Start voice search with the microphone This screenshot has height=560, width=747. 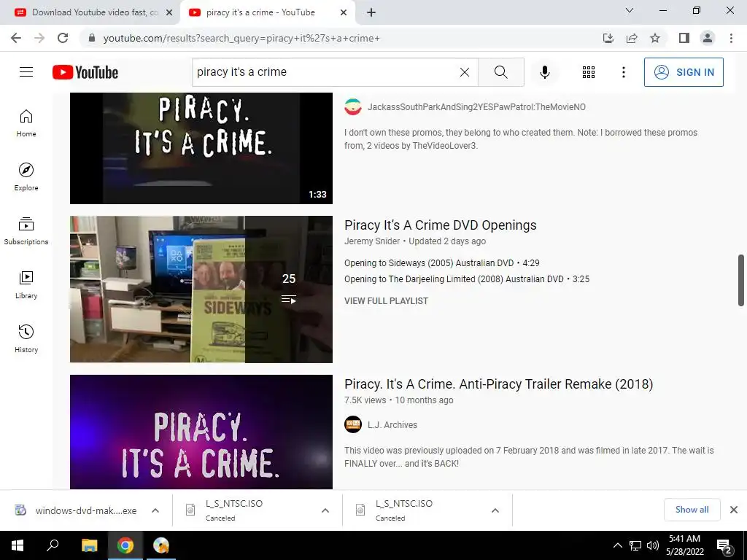[x=544, y=72]
